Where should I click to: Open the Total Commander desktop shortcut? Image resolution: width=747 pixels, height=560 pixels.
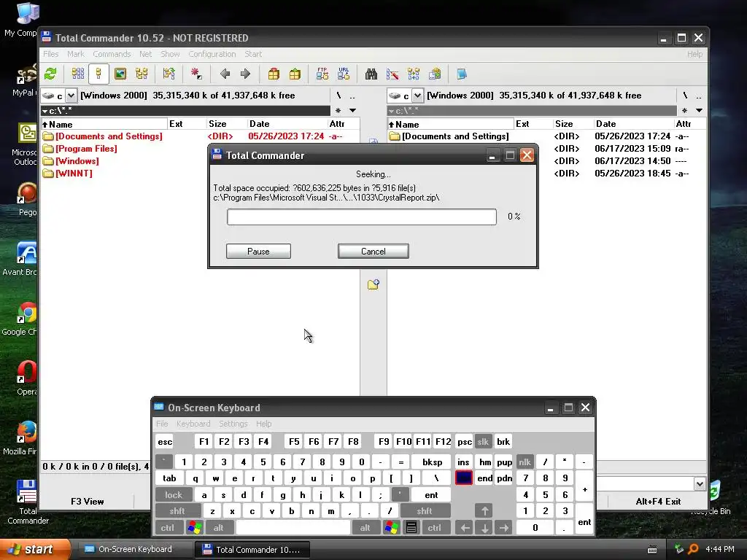click(x=27, y=502)
